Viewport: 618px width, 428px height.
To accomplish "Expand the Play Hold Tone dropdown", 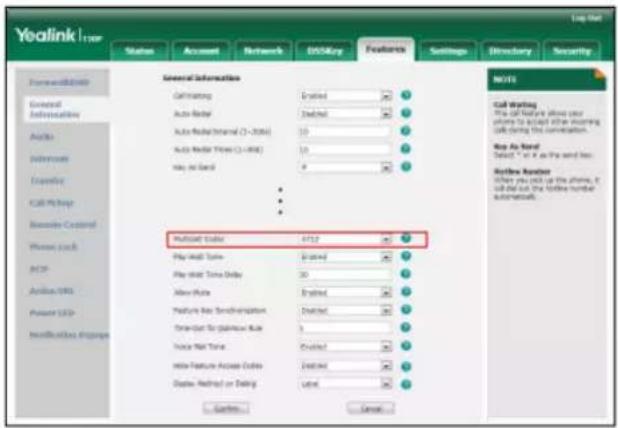I will pos(387,257).
